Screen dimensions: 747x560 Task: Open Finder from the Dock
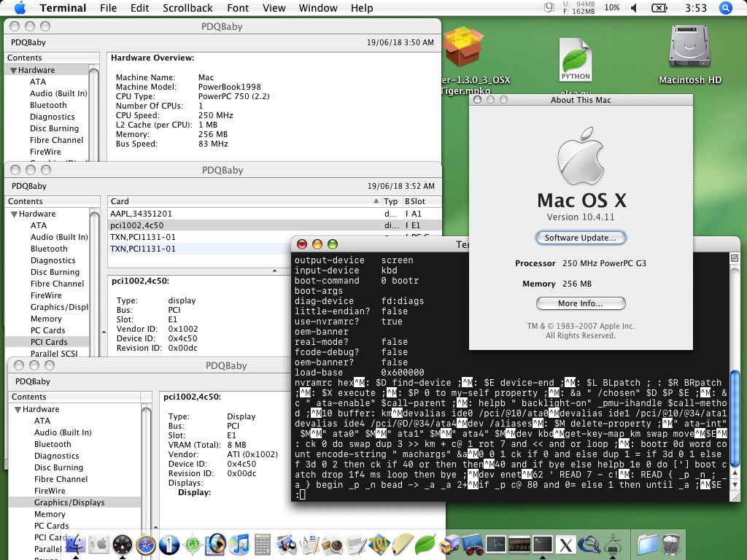[76, 544]
